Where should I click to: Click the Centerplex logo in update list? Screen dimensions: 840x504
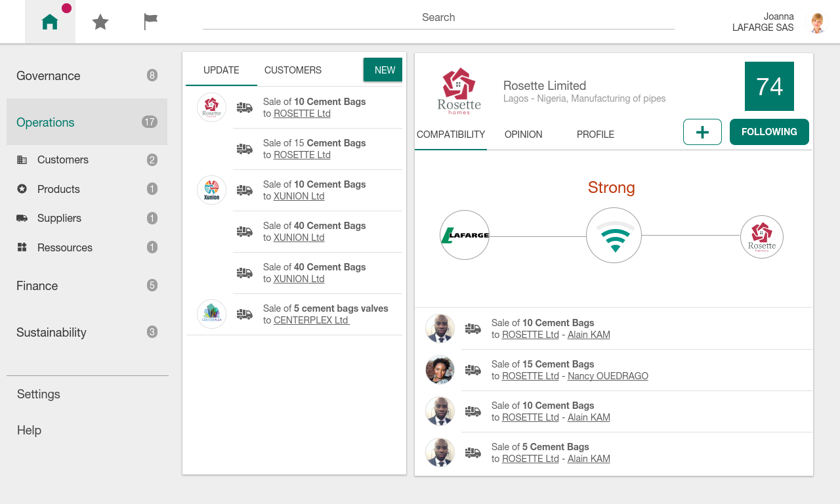coord(211,314)
